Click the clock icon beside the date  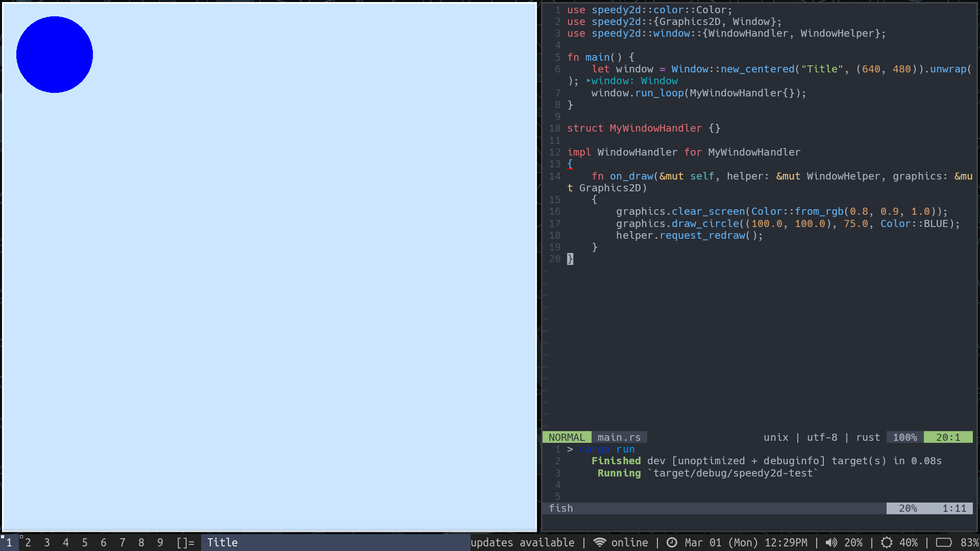pos(672,542)
